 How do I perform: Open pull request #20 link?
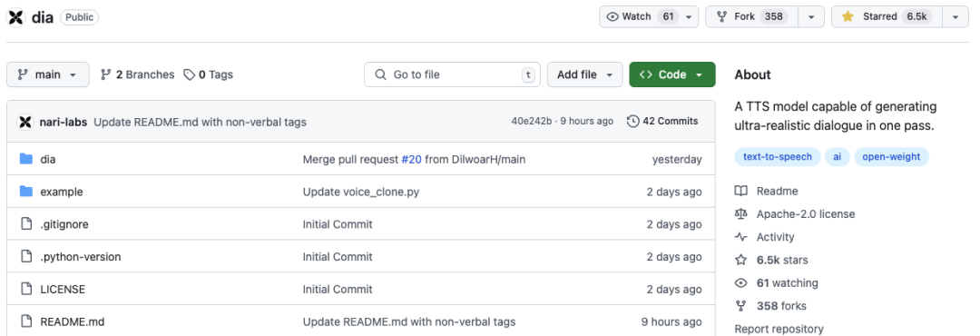[411, 160]
